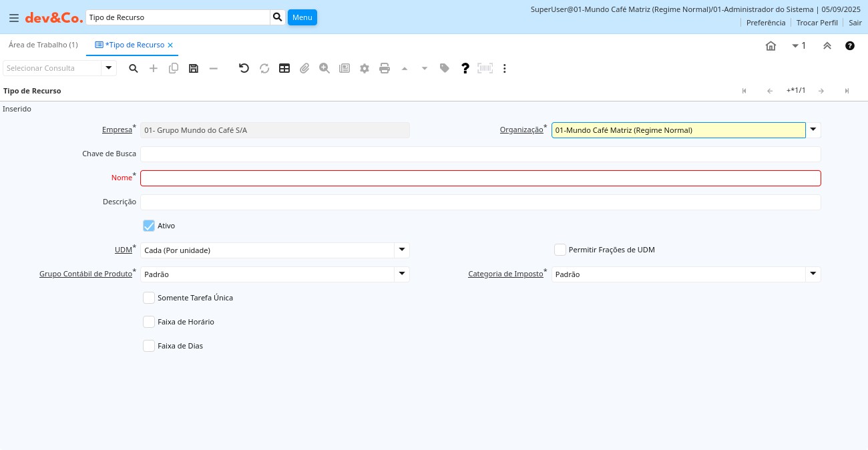Switch to Área de Trabalho tab
Viewport: 868px width, 450px height.
[x=43, y=45]
